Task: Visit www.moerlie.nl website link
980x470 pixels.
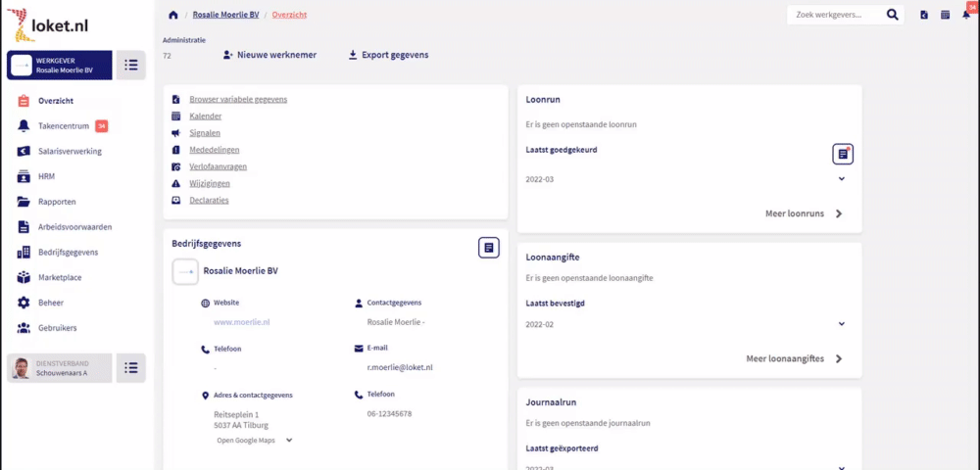Action: tap(242, 322)
